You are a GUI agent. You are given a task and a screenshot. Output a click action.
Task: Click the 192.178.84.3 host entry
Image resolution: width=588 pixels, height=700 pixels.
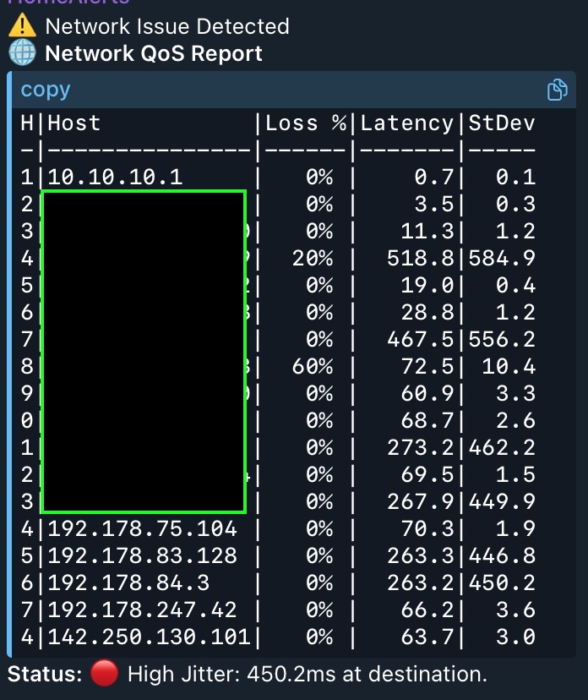pos(128,582)
